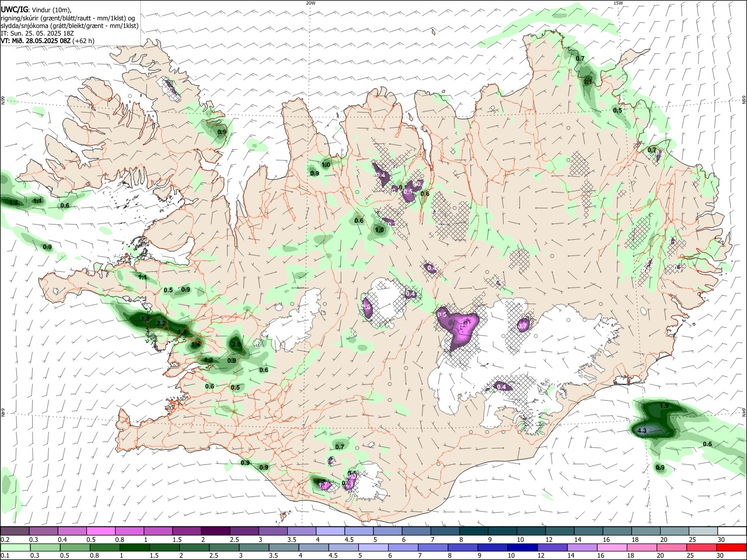Click the "IT: Sun. 25. 05. 2025 18Z" line
Viewport: 747px width, 560px height.
(37, 33)
